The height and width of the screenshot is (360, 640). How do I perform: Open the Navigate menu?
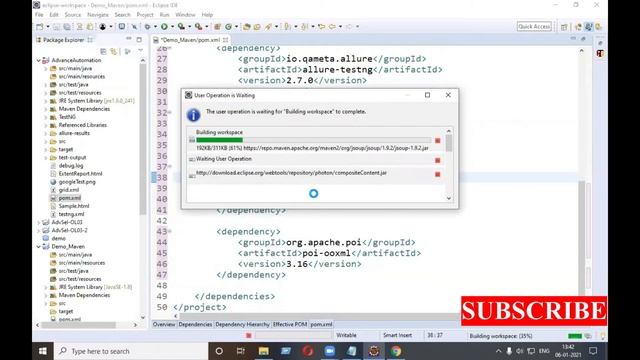pos(98,15)
